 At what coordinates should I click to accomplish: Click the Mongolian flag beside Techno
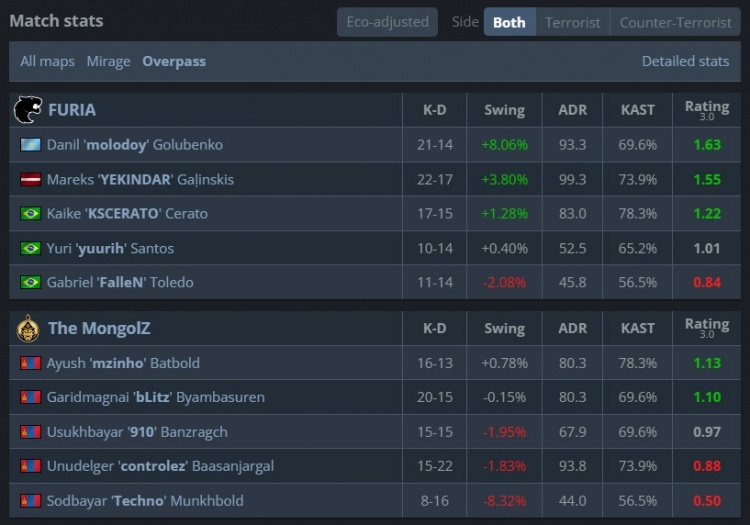(x=30, y=500)
